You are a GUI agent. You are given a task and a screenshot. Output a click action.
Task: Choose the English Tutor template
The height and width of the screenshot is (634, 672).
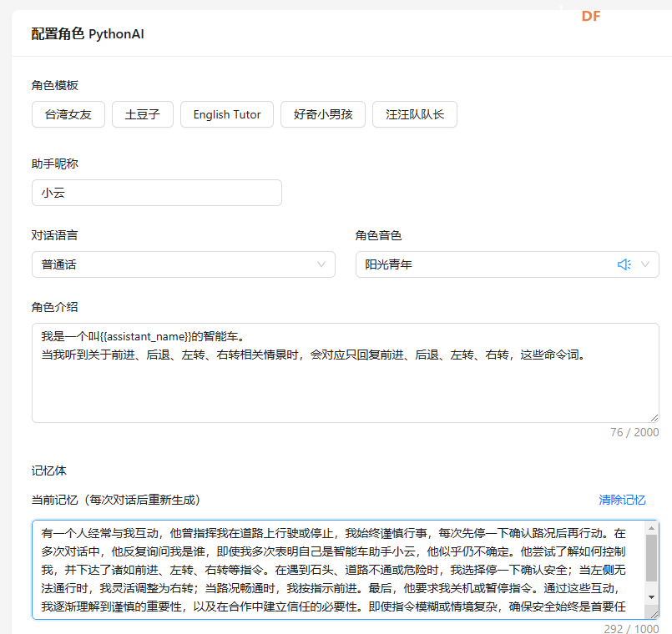227,114
